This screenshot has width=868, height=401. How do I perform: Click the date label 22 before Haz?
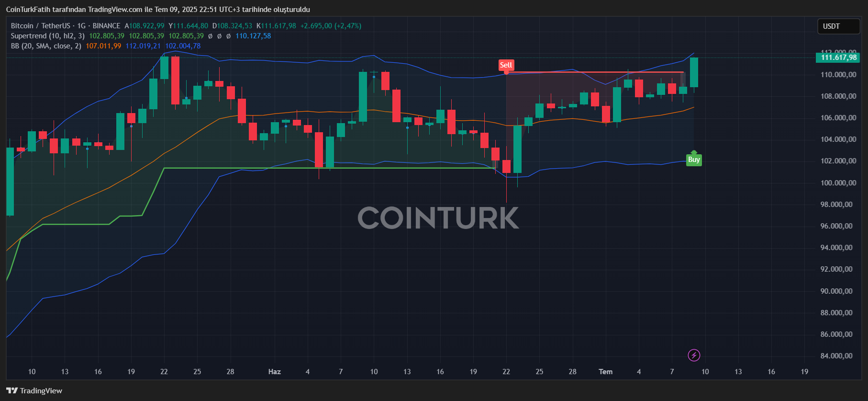coord(164,372)
